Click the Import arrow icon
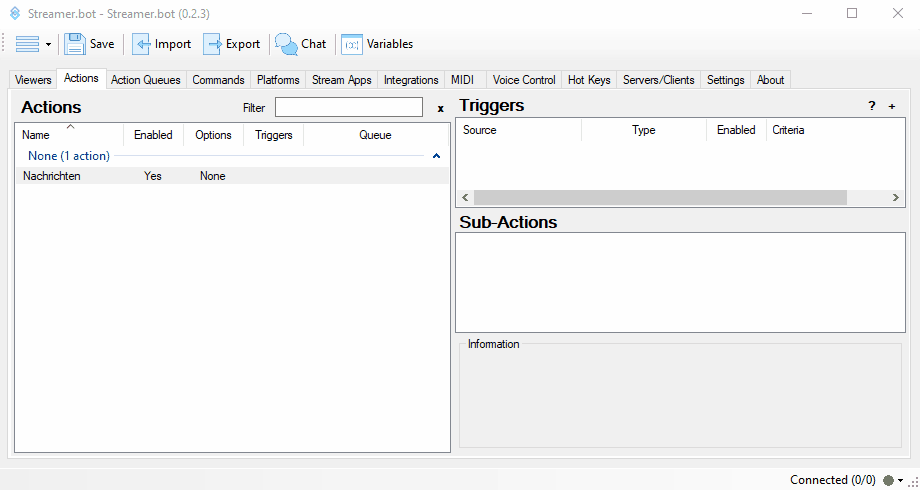Viewport: 920px width, 490px height. 142,44
